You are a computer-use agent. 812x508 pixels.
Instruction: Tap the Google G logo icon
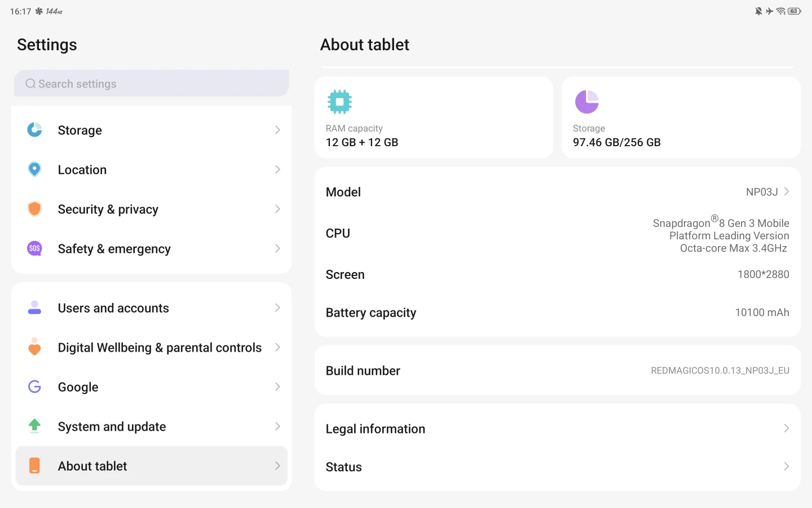click(34, 387)
